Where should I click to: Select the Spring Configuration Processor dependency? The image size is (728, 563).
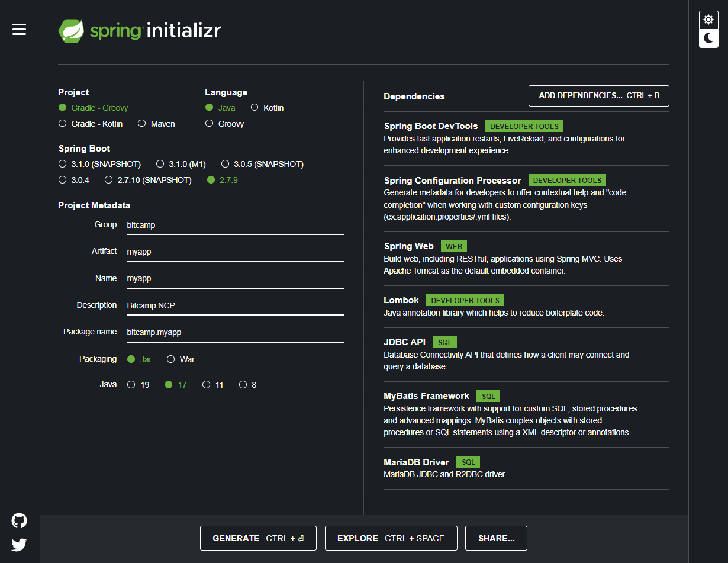pyautogui.click(x=526, y=198)
